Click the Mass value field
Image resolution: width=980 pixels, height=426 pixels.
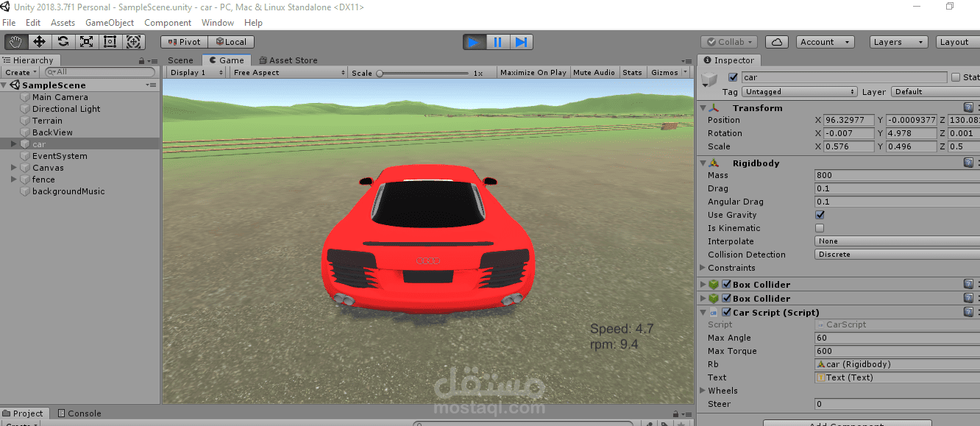(897, 175)
